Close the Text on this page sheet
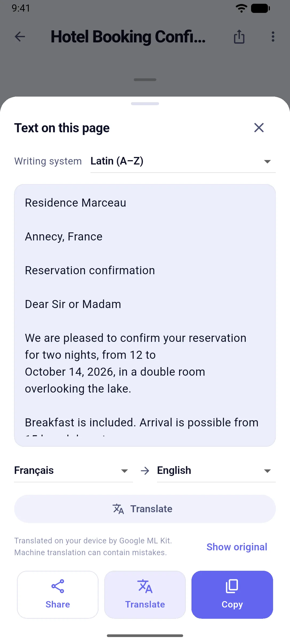This screenshot has height=644, width=290. pos(259,128)
